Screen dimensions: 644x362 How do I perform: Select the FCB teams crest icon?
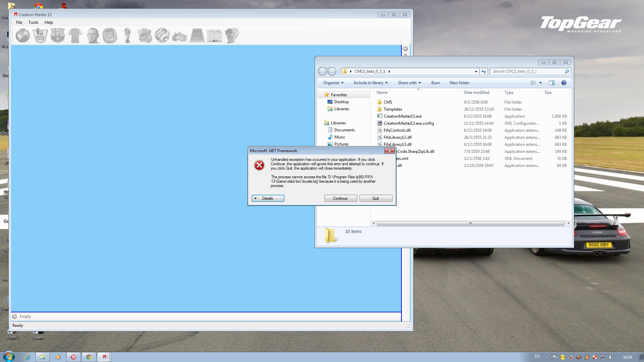tap(58, 36)
